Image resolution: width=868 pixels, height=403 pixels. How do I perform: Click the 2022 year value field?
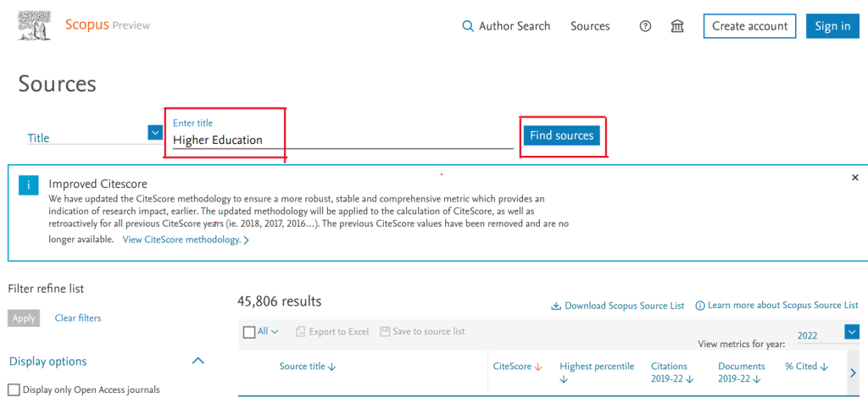pyautogui.click(x=820, y=335)
